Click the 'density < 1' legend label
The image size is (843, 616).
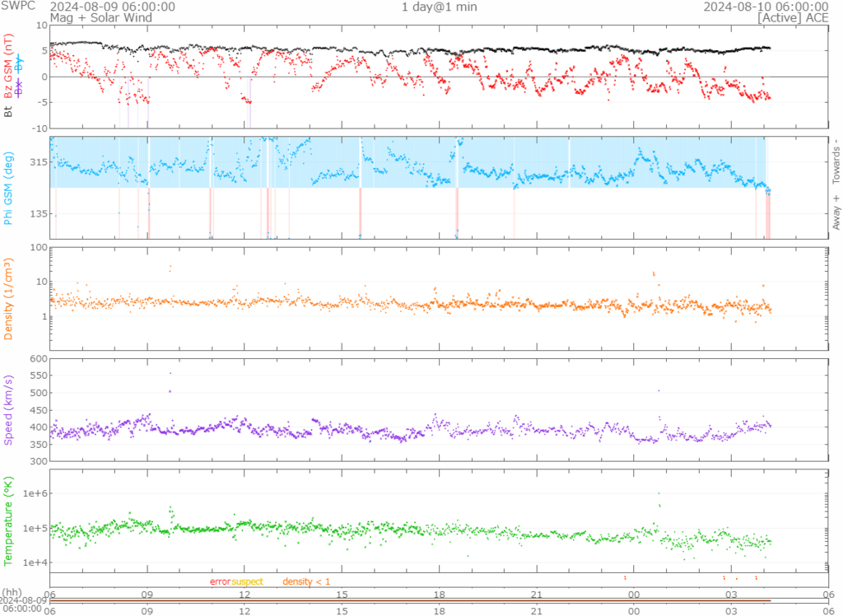[x=306, y=581]
